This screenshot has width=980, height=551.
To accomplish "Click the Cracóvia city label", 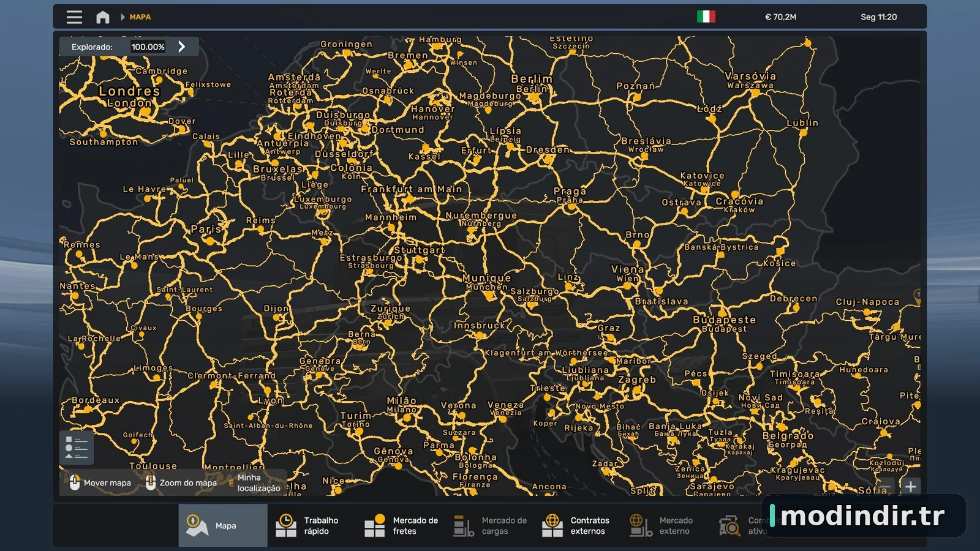I will point(739,201).
